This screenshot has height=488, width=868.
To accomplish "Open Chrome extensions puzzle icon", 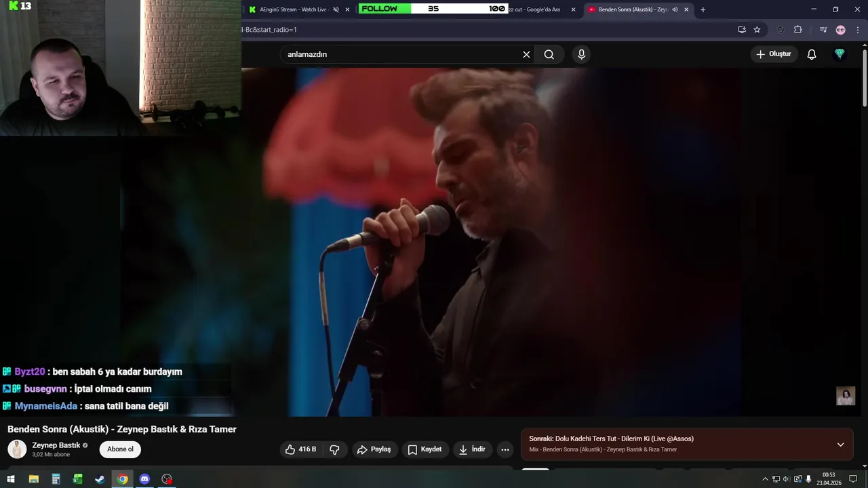I will point(797,30).
